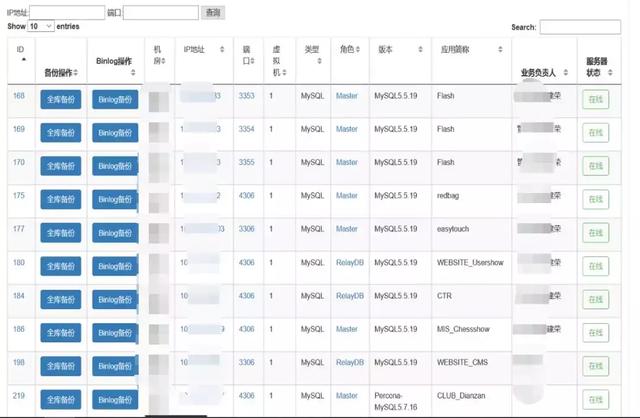Viewport: 640px width, 418px height.
Task: Sort by the Binlog操作 column header
Action: point(113,61)
